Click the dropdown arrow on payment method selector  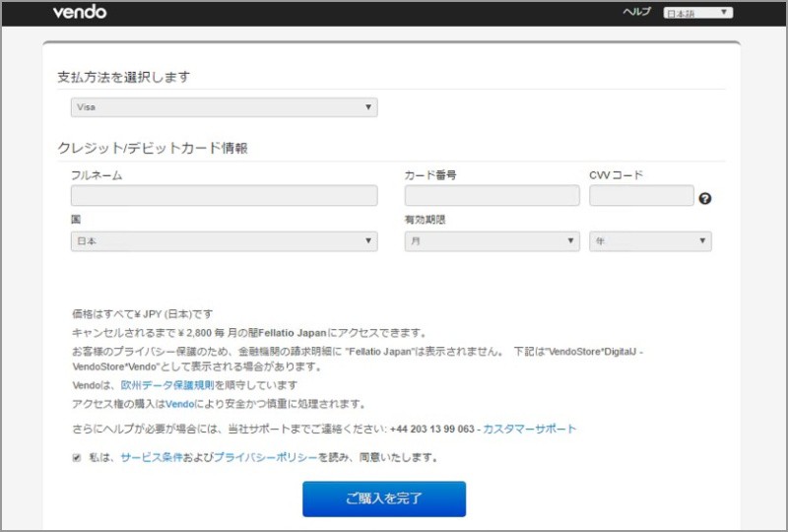[368, 107]
